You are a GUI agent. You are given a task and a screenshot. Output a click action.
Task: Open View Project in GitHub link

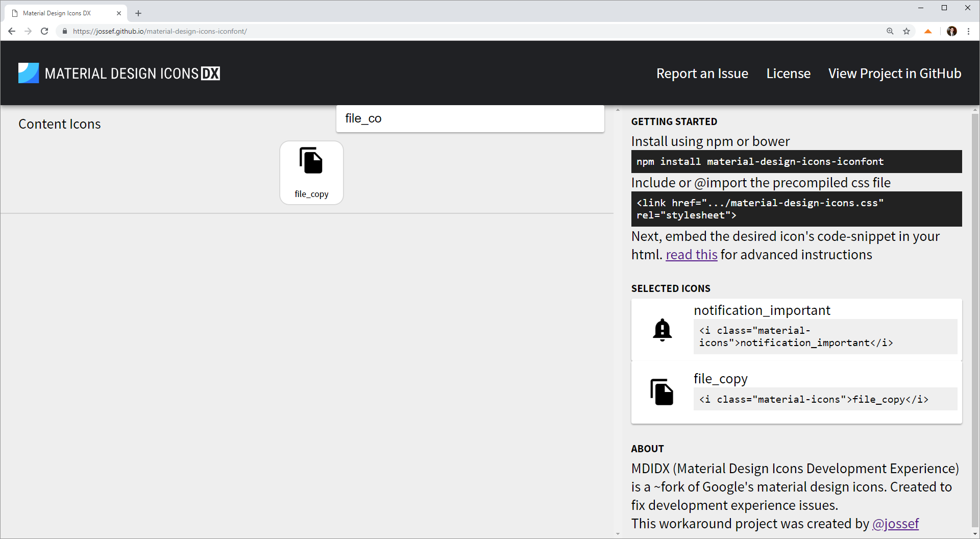tap(894, 73)
